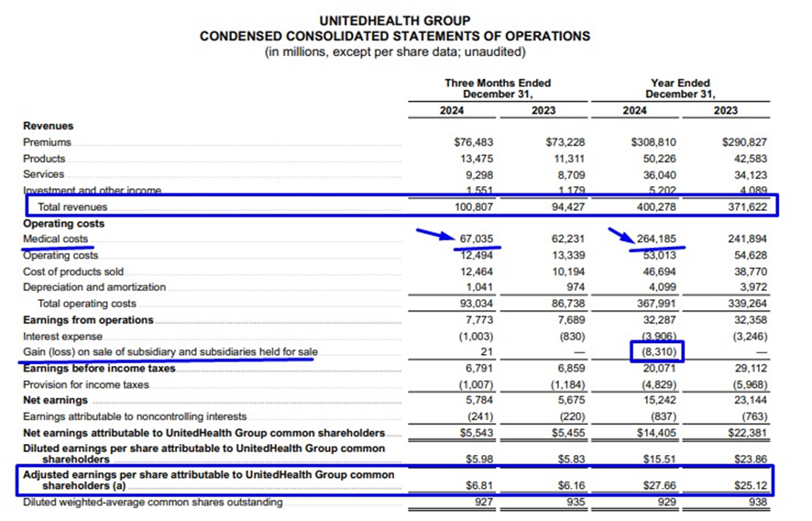This screenshot has width=812, height=521.
Task: Click the Diluted weighted-average common shares label
Action: [x=153, y=503]
